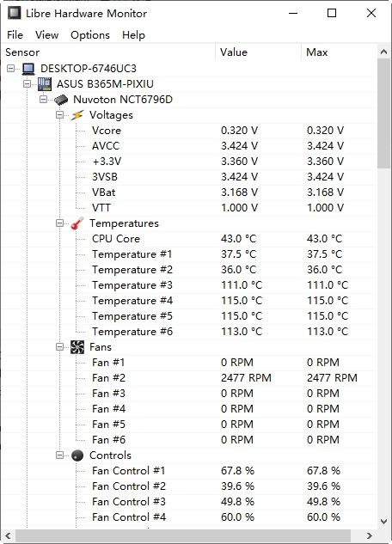Select the Fan #6 row
The image size is (392, 544).
coord(190,440)
